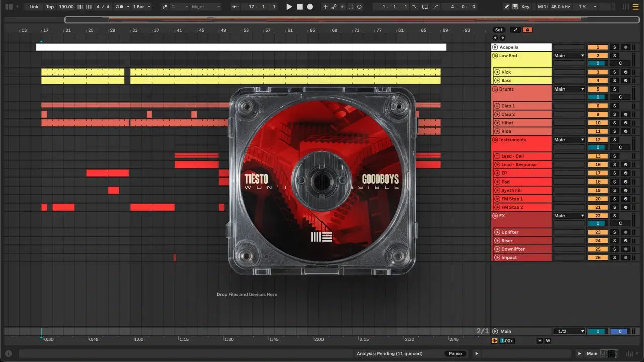Screen dimensions: 644x362
Task: Click the previous locator left arrow
Action: [495, 38]
